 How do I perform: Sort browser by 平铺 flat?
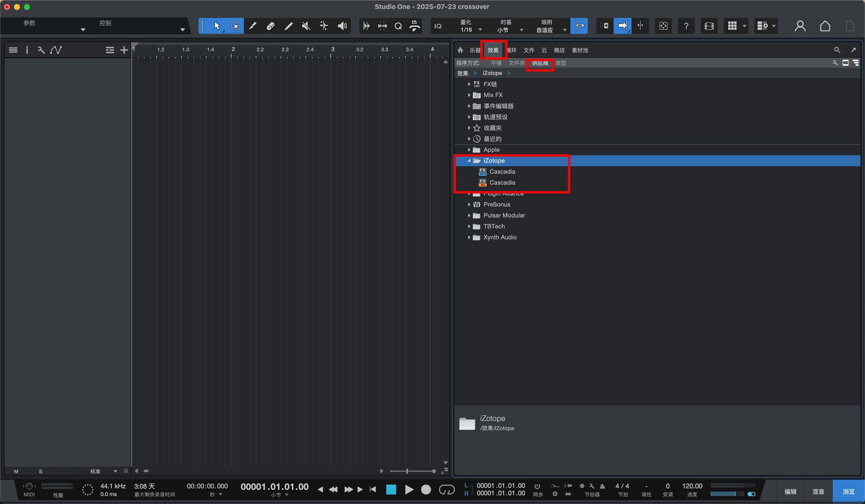pyautogui.click(x=496, y=63)
